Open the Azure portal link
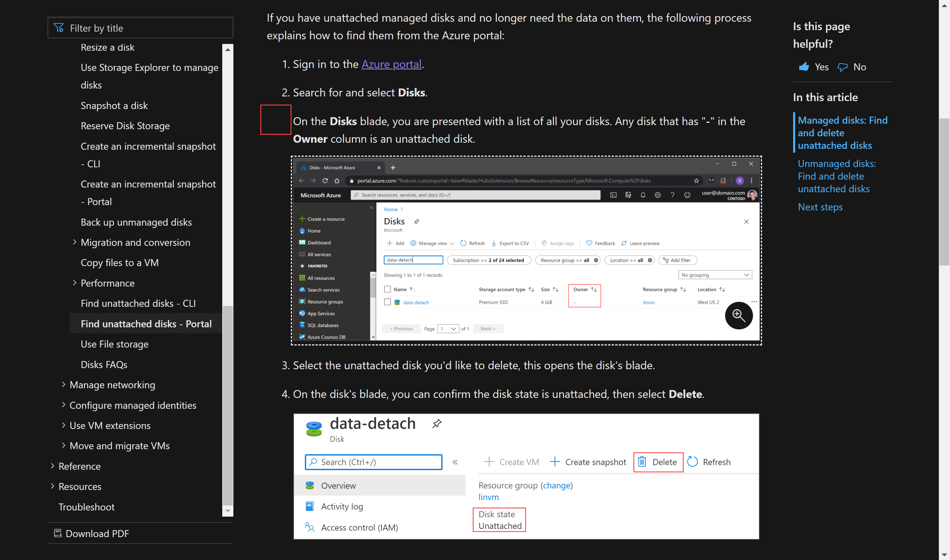Screen dimensions: 950x560 click(x=391, y=64)
